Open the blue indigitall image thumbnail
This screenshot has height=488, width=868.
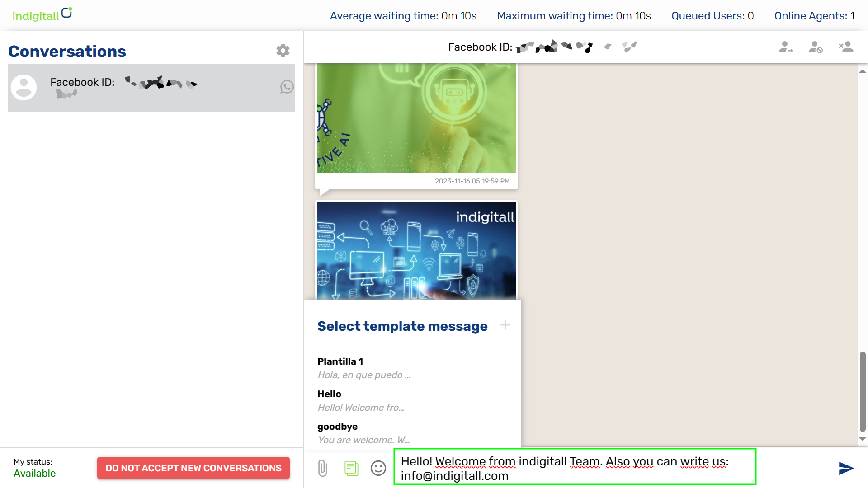416,251
